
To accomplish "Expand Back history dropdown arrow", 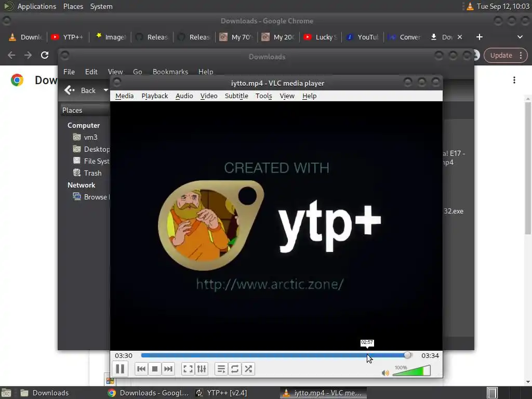I will click(x=106, y=90).
